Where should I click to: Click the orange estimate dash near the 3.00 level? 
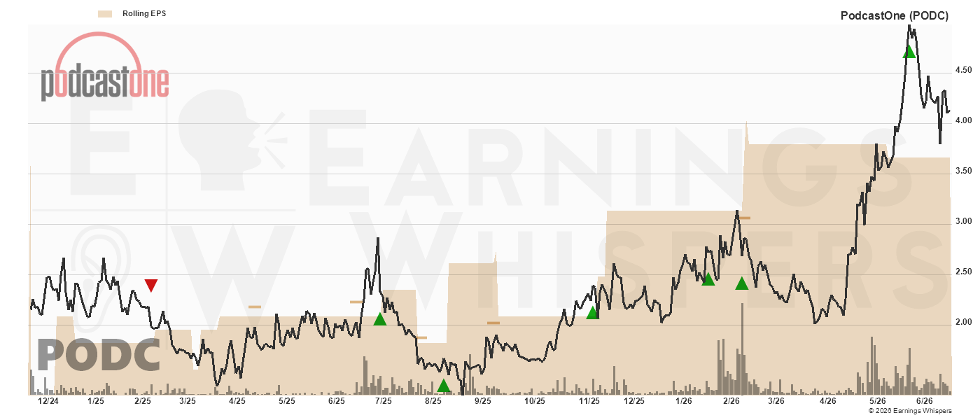coord(744,218)
